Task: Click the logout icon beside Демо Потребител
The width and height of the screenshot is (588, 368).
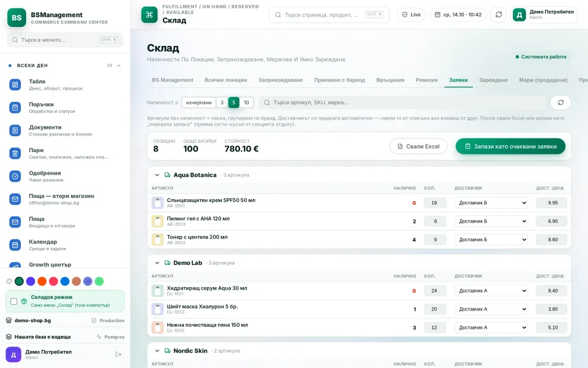Action: click(118, 355)
